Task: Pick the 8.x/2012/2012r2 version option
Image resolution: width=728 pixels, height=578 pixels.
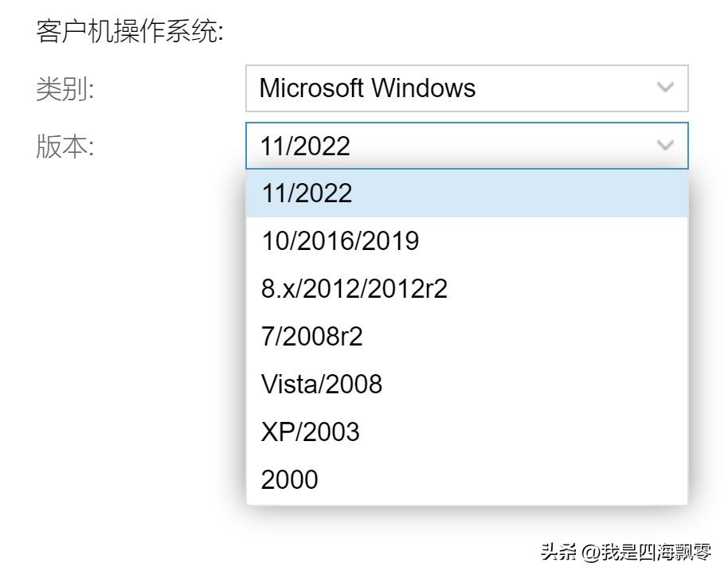Action: click(354, 289)
